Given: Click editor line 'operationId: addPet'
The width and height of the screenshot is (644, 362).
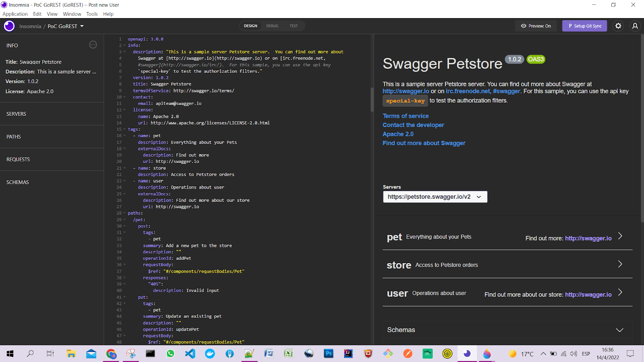Looking at the screenshot, I should click(167, 258).
